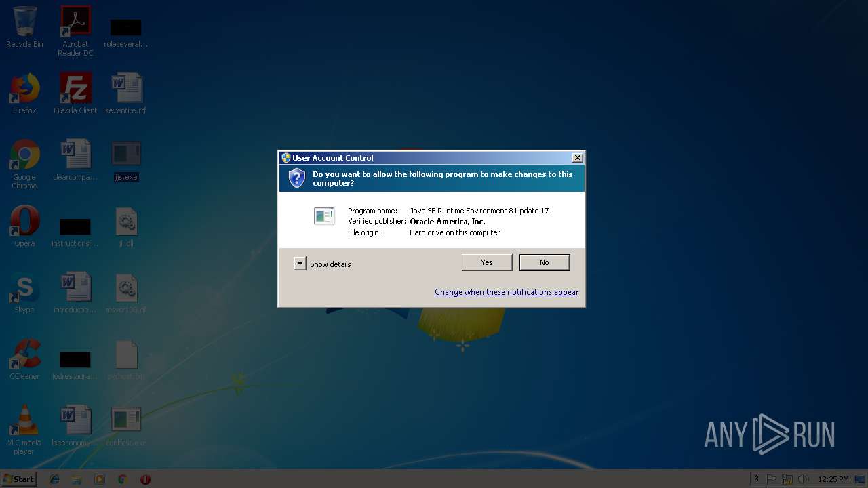The width and height of the screenshot is (868, 488).
Task: Click Java SE Runtime Environment program name
Action: 481,211
